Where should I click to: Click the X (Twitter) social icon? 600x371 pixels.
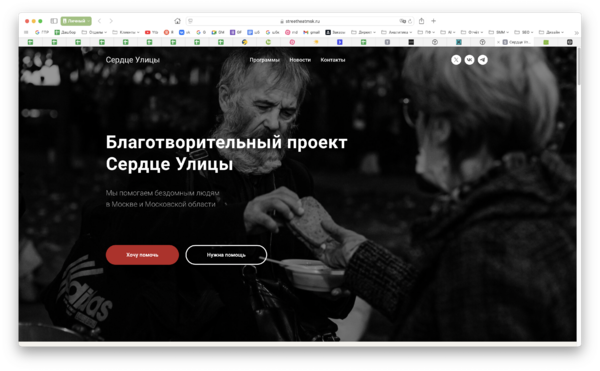coord(456,60)
